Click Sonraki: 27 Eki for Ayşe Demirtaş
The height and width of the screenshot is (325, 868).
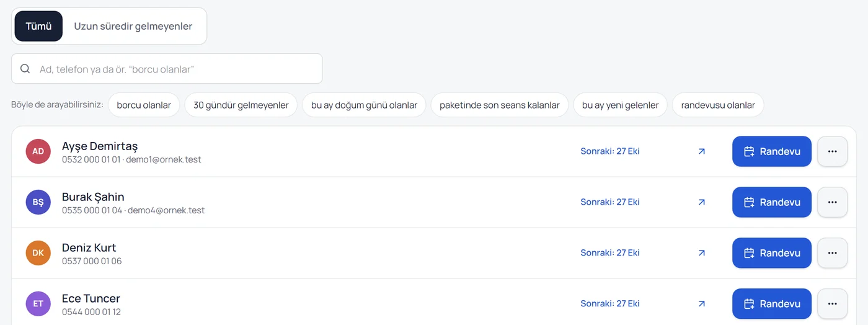click(610, 151)
